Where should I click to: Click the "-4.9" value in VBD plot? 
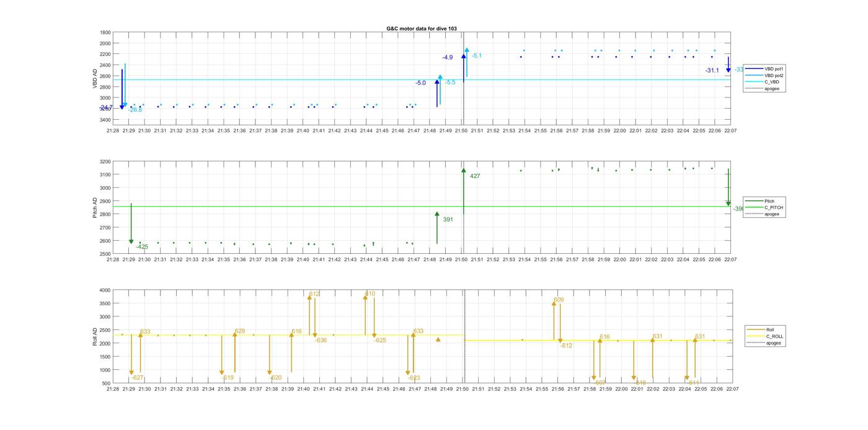pos(447,58)
